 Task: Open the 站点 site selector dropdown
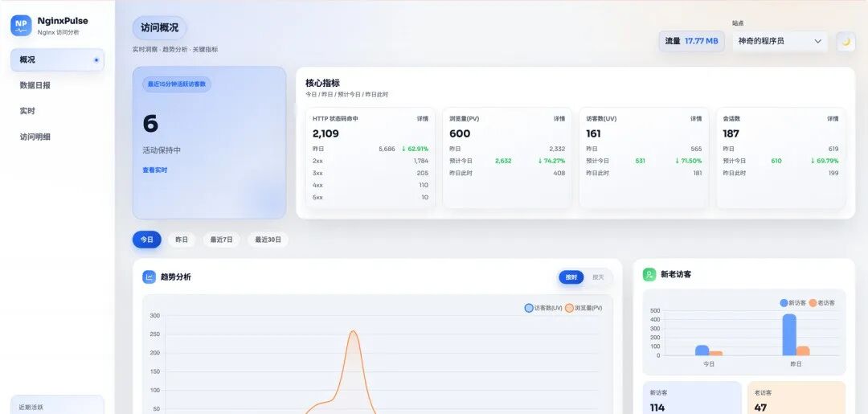pos(780,41)
